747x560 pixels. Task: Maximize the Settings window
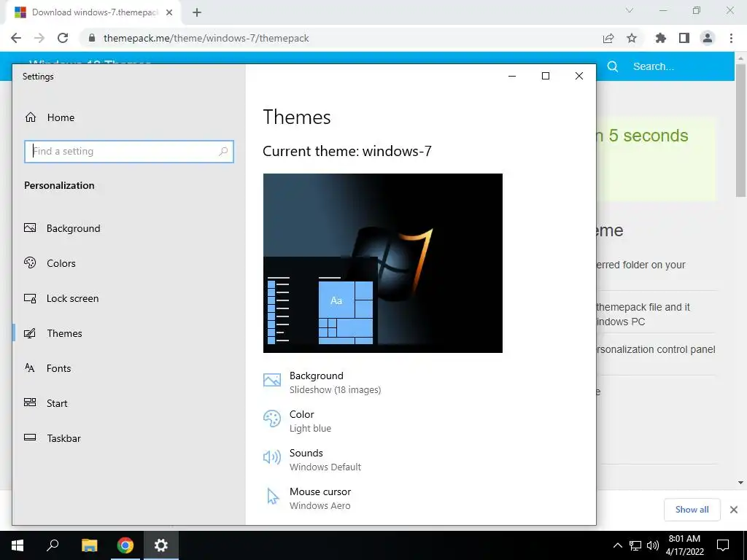click(546, 76)
